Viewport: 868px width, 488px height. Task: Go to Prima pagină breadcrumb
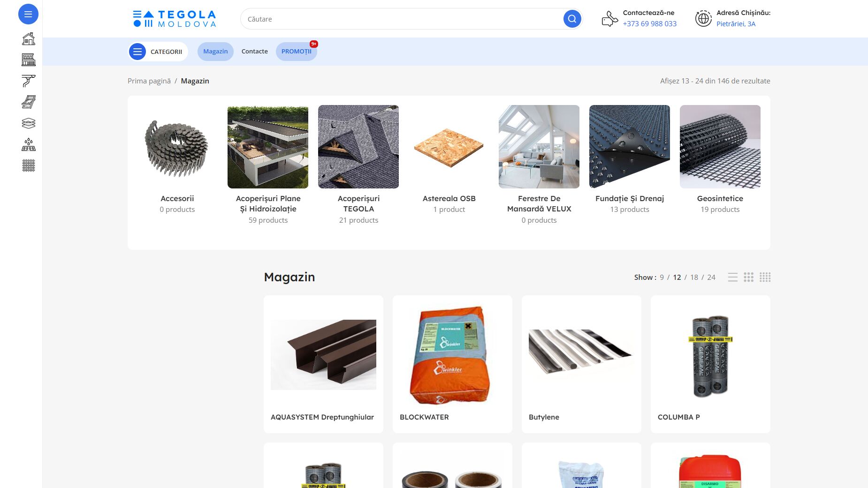(149, 81)
